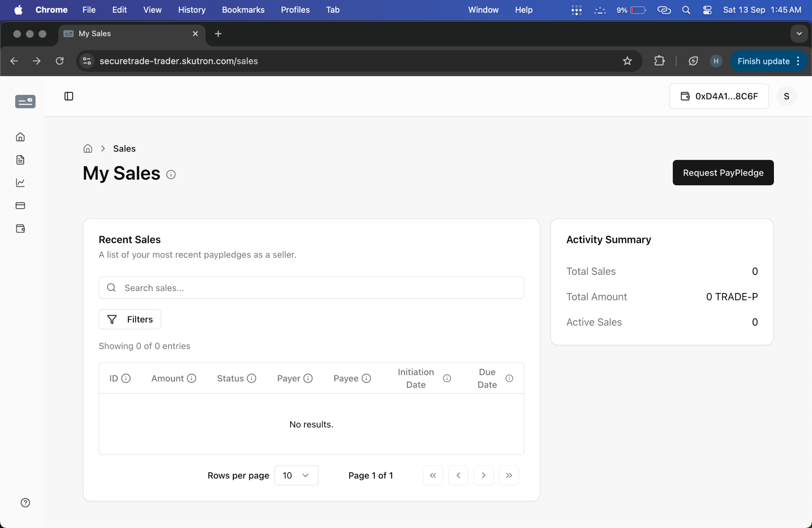812x528 pixels.
Task: Focus the Search sales input field
Action: tap(311, 288)
